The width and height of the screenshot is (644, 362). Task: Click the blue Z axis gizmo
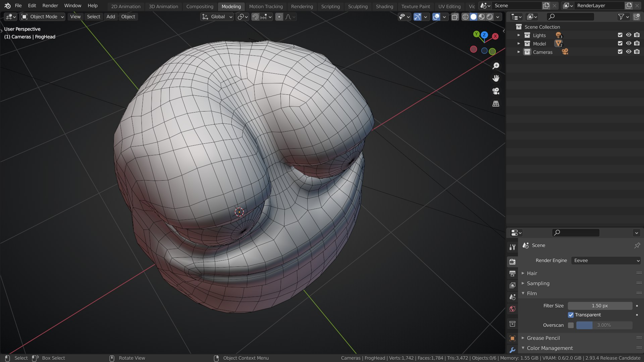click(x=484, y=35)
